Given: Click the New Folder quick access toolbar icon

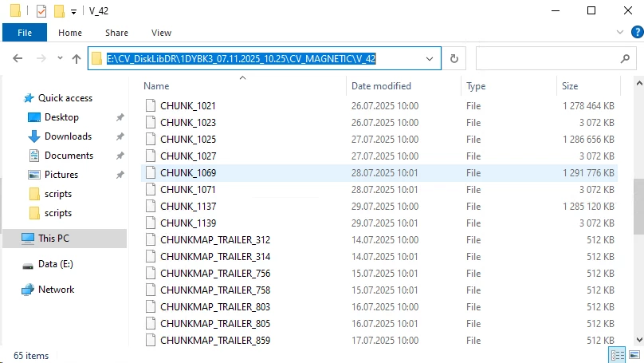Looking at the screenshot, I should pos(59,11).
